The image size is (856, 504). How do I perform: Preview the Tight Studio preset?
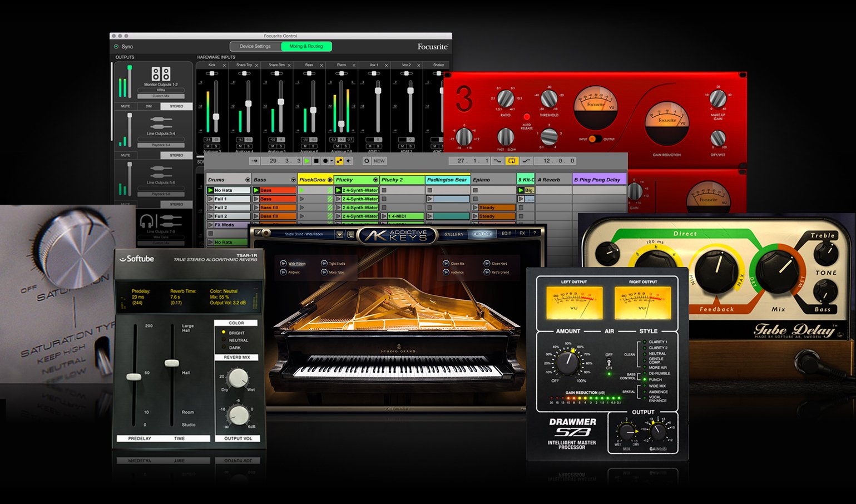coord(324,264)
